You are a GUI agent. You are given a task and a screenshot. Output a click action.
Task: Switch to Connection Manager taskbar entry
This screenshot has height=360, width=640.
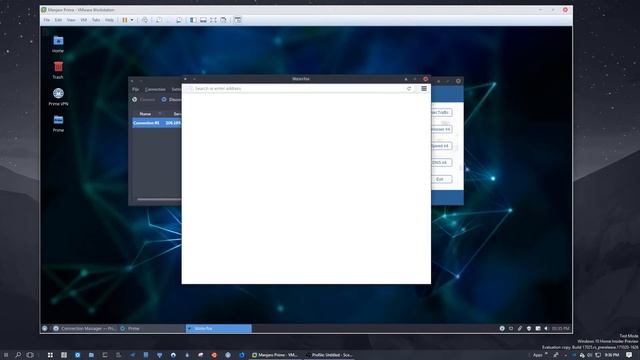click(x=84, y=329)
